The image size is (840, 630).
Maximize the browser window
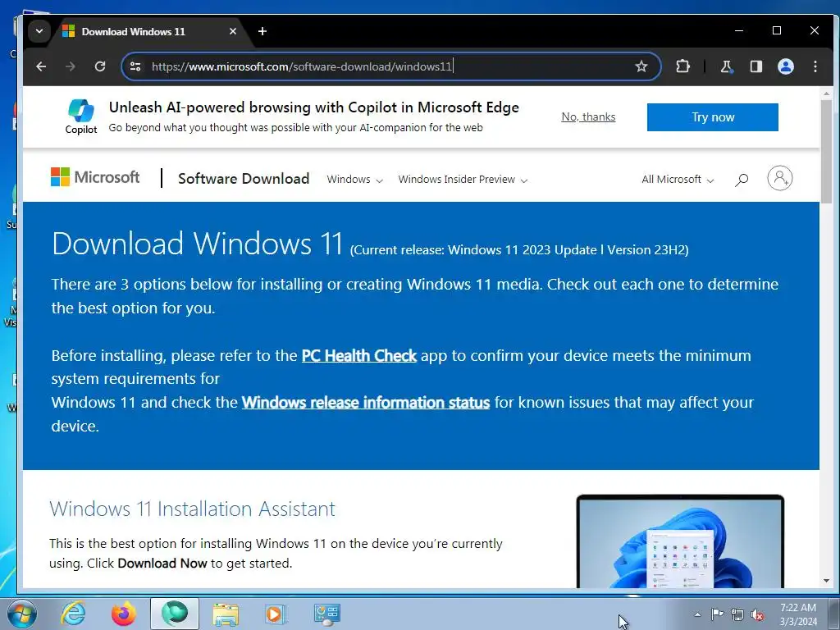[x=777, y=30]
